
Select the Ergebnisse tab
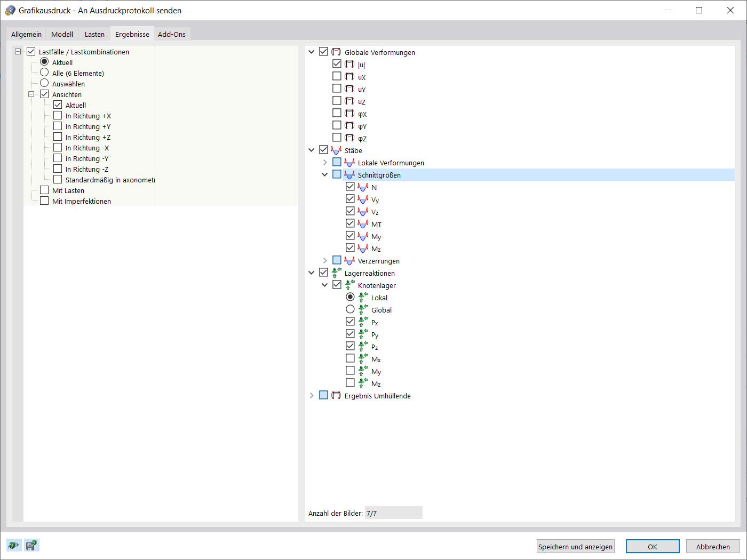coord(132,34)
